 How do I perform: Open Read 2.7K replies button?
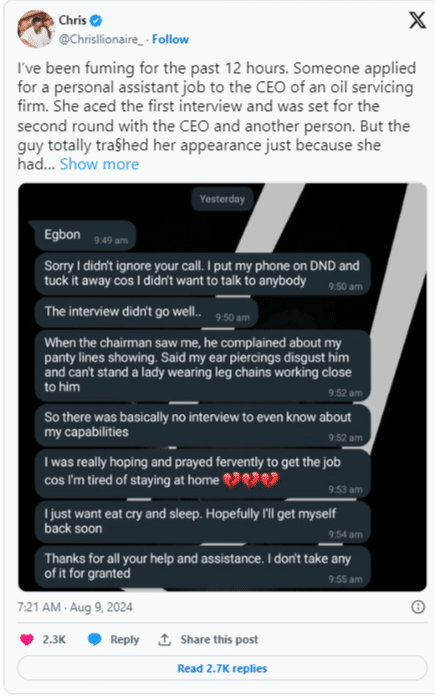222,668
